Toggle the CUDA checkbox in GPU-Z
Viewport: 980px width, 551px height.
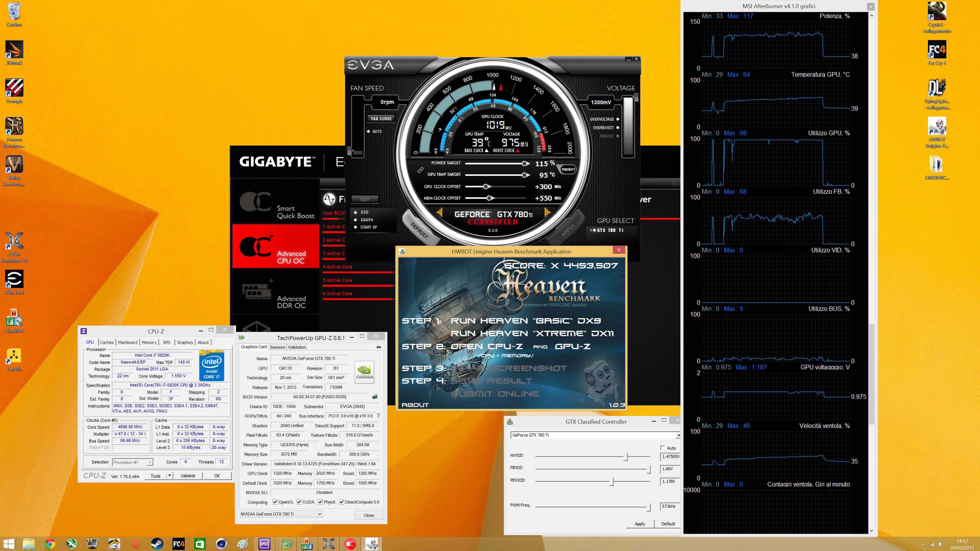coord(299,502)
